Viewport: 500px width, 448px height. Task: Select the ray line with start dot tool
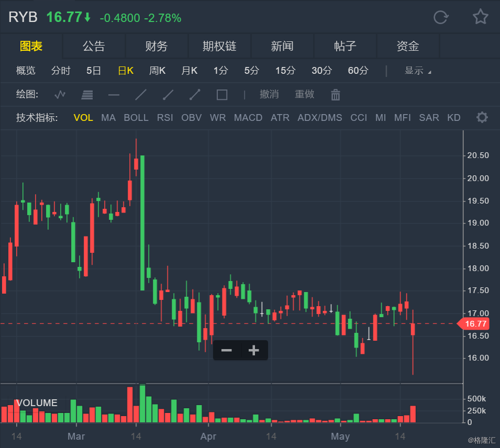point(168,95)
